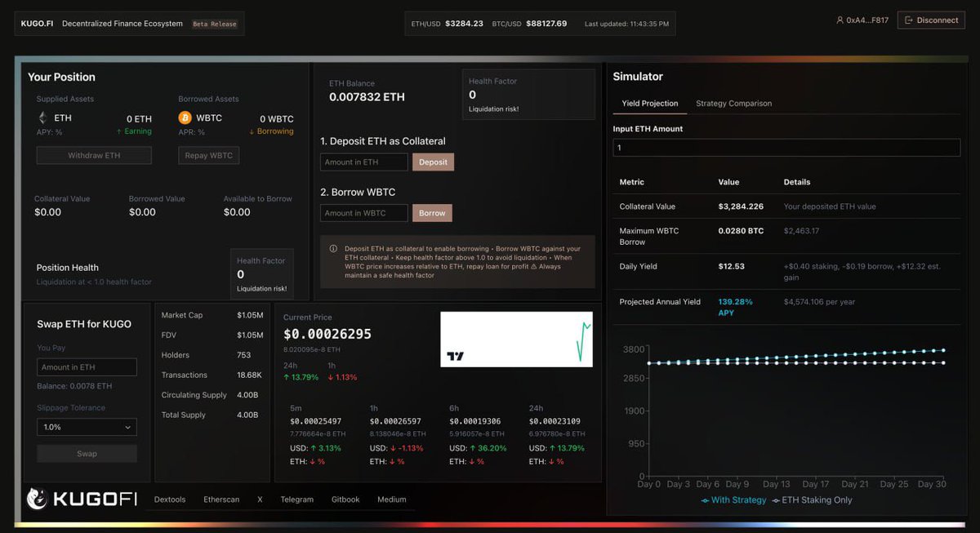Click the Circulating Supply 4.00B row

212,395
